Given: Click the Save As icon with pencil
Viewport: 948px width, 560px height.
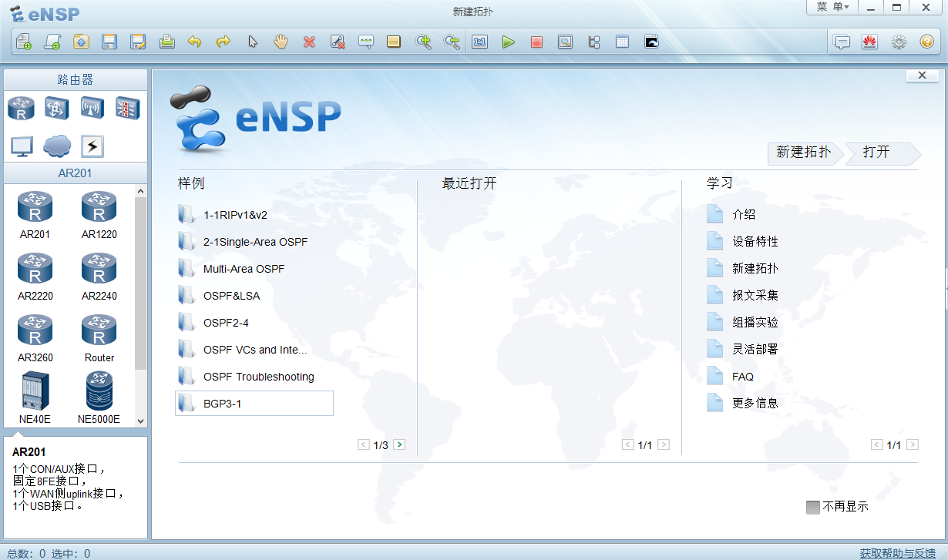Looking at the screenshot, I should pos(138,42).
